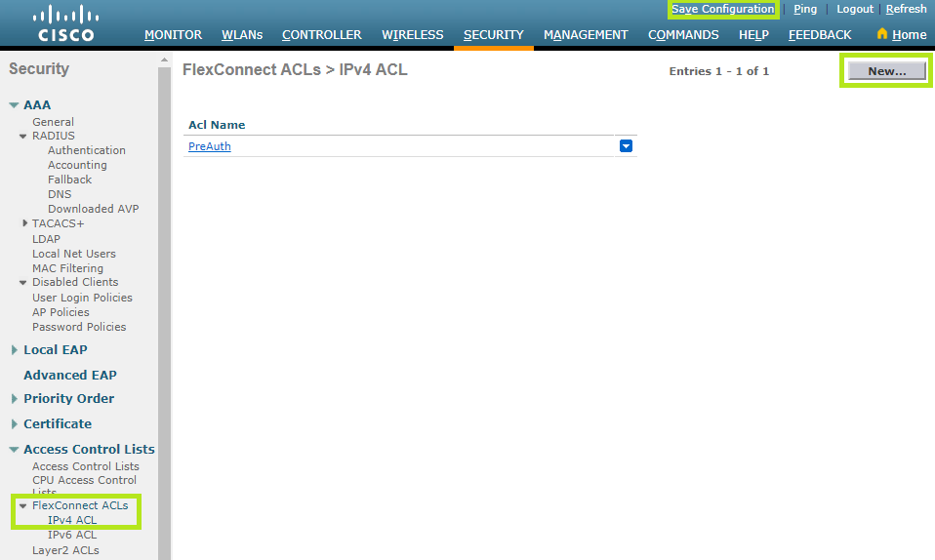Image resolution: width=935 pixels, height=560 pixels.
Task: Expand the Local EAP section
Action: (x=14, y=350)
